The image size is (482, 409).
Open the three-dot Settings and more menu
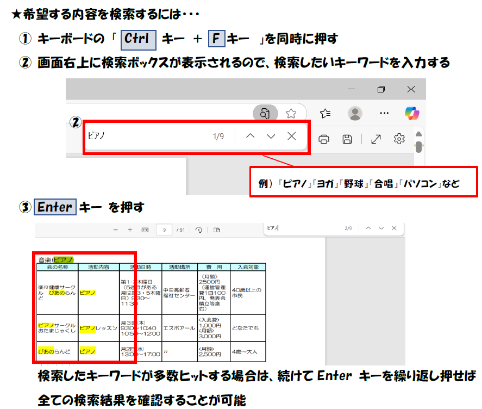[384, 113]
